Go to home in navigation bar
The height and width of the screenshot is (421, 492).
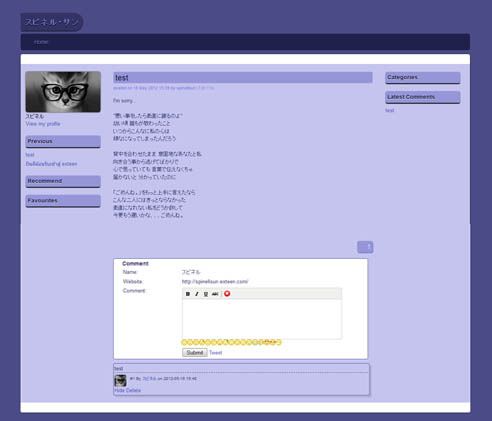41,42
